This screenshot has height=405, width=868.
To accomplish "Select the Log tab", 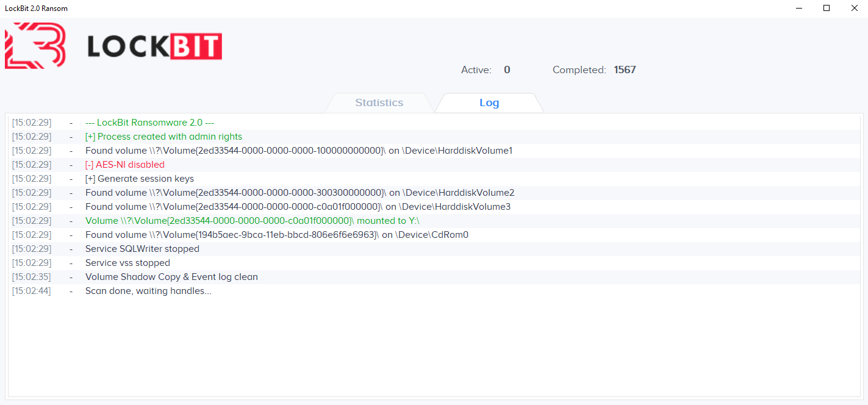I will click(489, 102).
